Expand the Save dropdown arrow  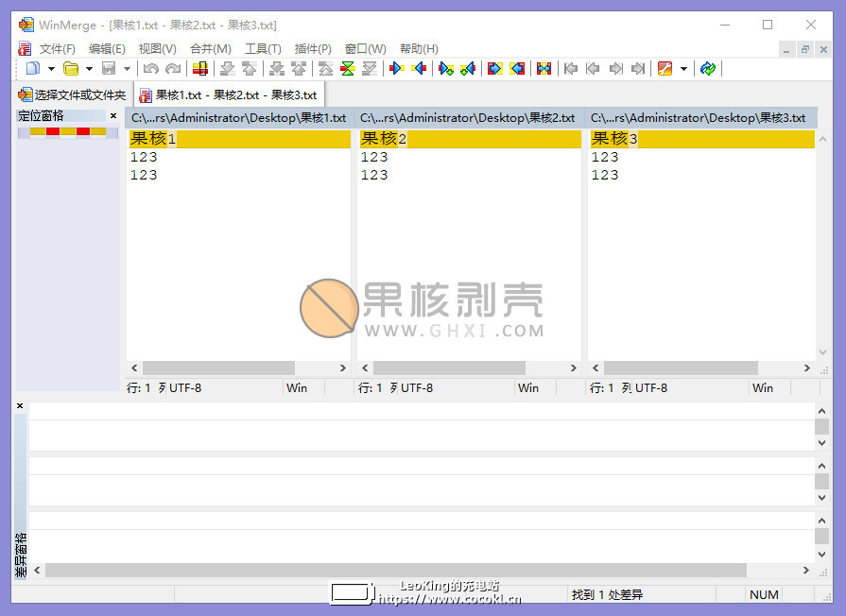127,69
